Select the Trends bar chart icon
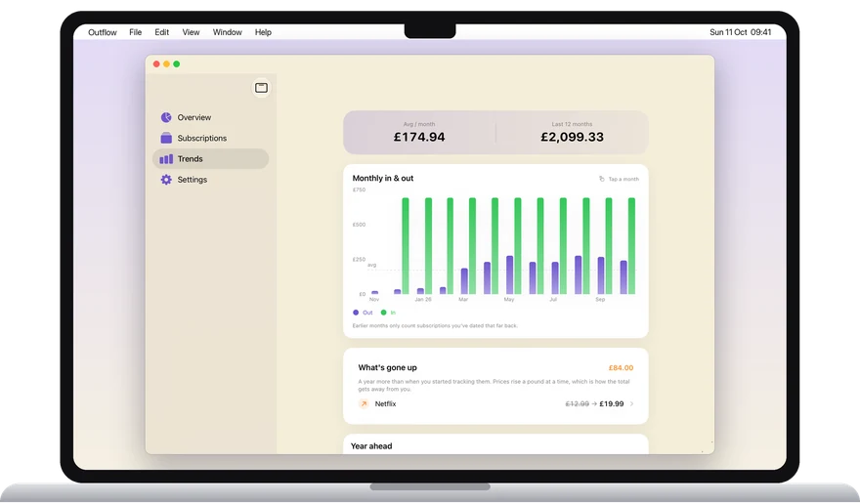Screen dimensions: 860x504 pos(166,159)
